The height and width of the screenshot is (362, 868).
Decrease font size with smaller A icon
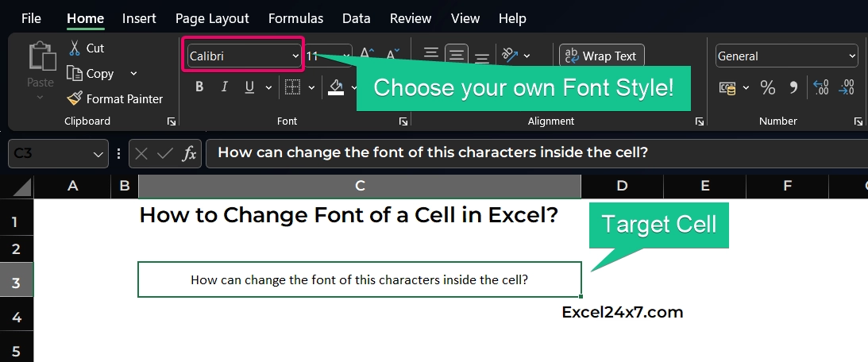click(x=392, y=55)
